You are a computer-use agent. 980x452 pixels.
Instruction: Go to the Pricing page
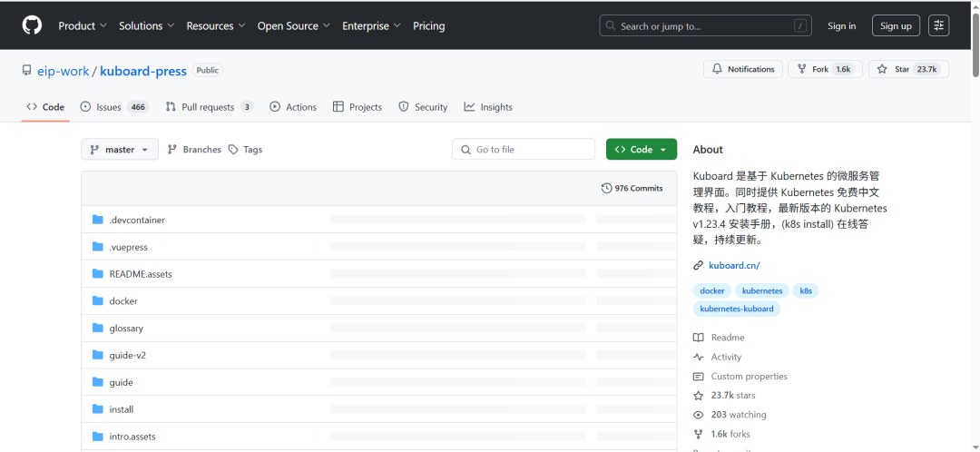point(428,26)
